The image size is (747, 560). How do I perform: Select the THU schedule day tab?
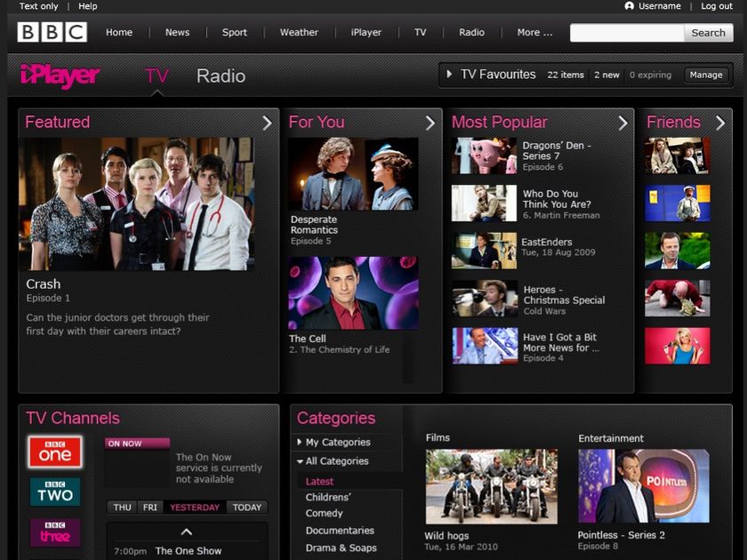point(122,508)
